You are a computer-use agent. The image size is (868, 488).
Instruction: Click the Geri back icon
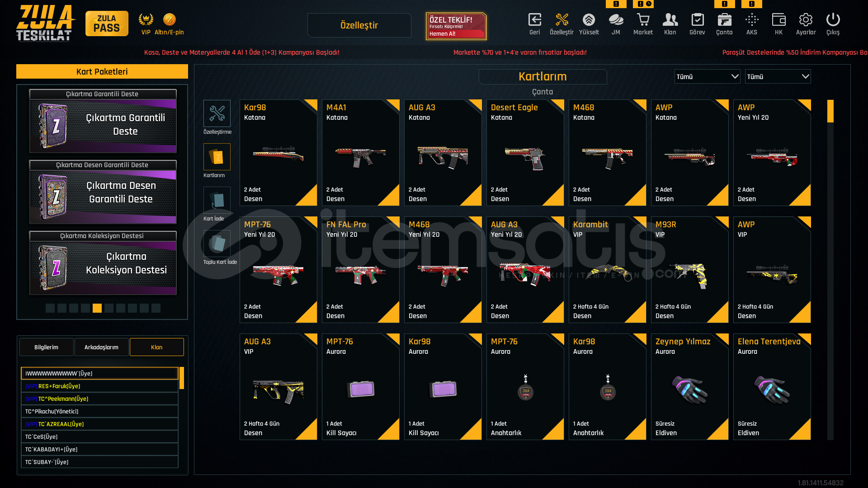click(x=534, y=20)
